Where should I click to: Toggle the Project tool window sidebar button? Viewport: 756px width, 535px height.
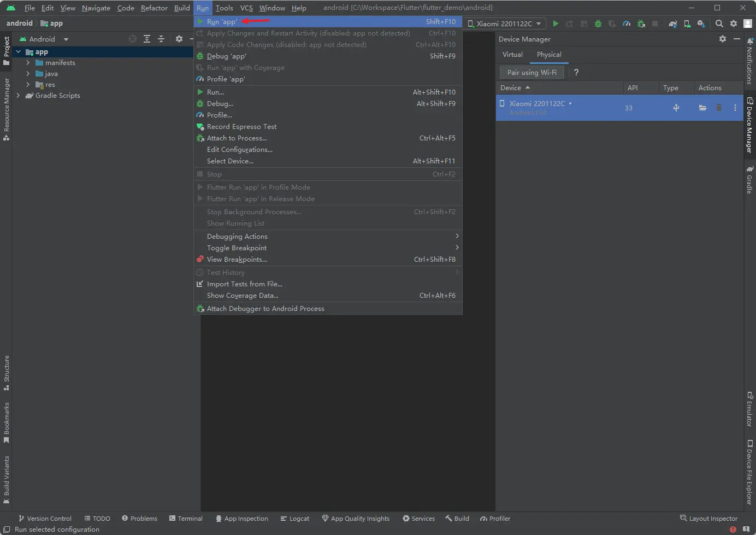(x=6, y=50)
